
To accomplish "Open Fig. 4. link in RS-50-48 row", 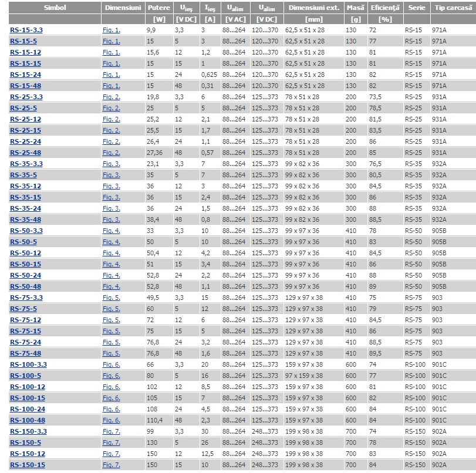I will point(112,286).
